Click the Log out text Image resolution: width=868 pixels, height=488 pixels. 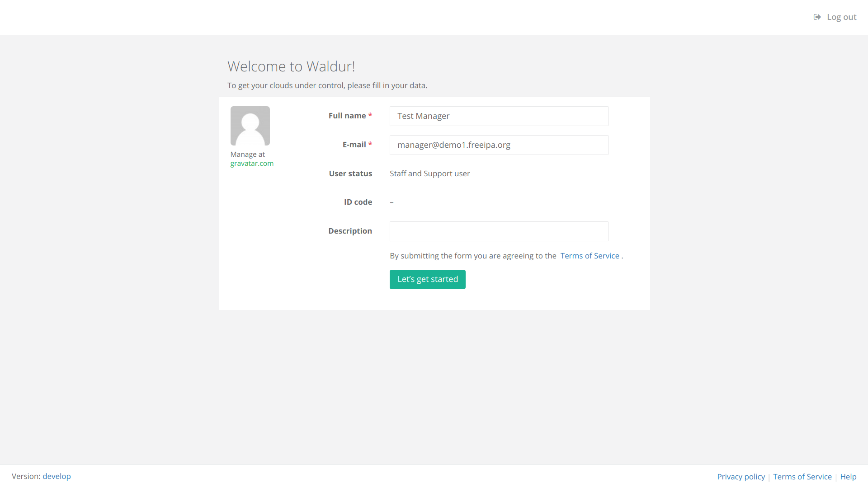coord(841,17)
